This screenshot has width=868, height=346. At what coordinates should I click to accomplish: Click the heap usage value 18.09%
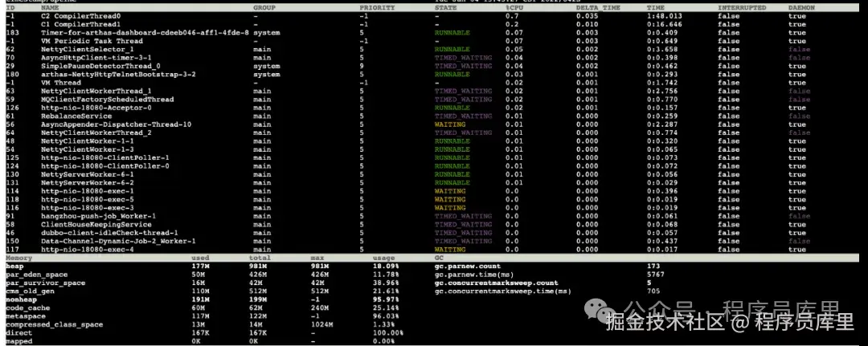point(386,266)
